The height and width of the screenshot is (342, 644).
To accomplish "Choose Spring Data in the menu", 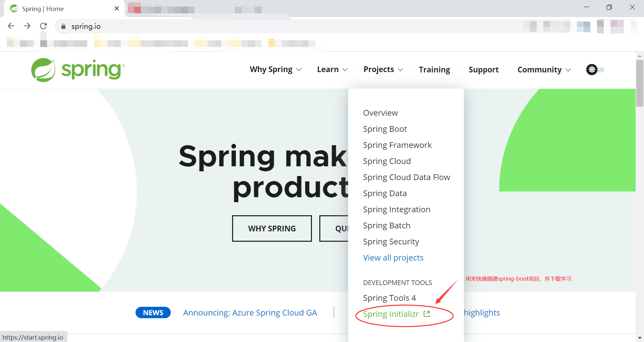I will [385, 193].
